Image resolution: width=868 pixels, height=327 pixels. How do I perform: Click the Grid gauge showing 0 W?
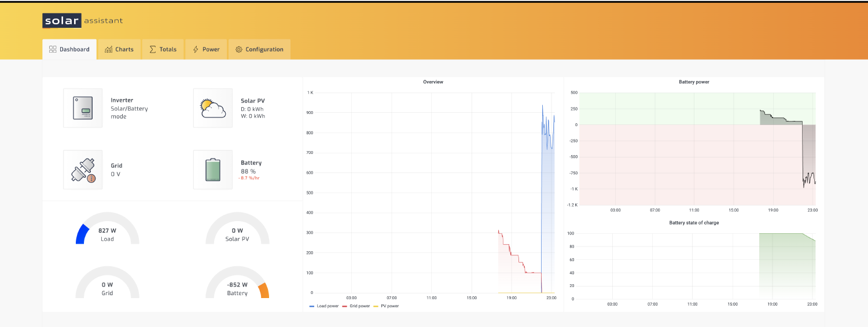pyautogui.click(x=107, y=288)
